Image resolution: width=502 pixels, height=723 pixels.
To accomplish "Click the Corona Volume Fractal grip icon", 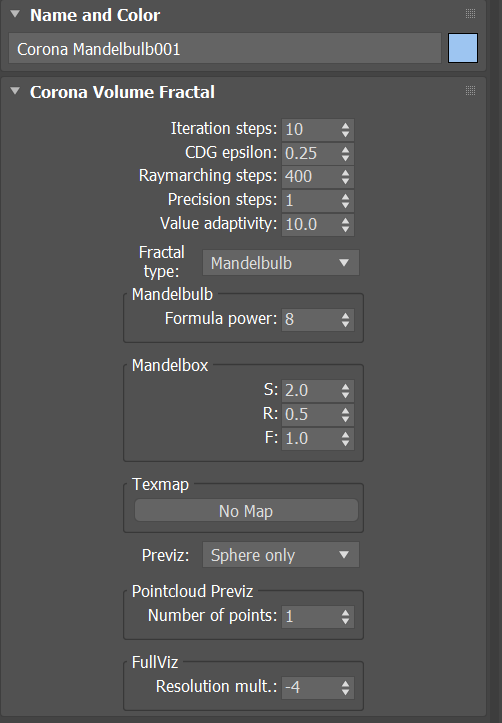I will coord(470,90).
